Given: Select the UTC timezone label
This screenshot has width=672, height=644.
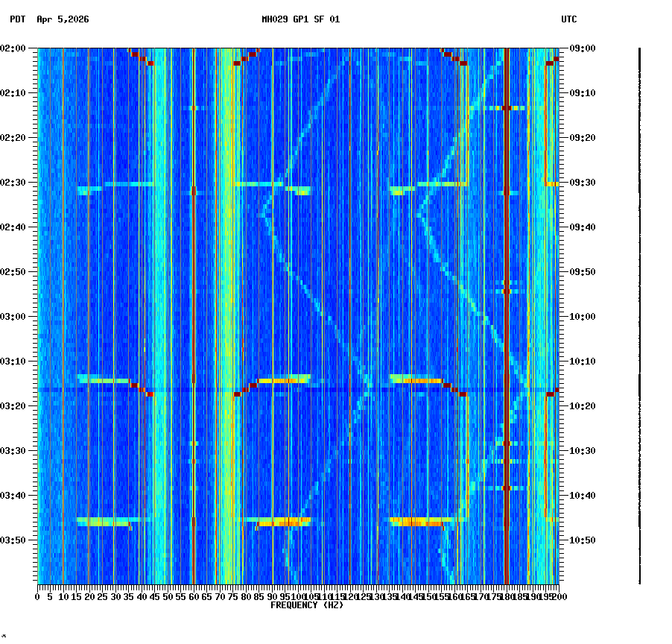Looking at the screenshot, I should click(568, 20).
